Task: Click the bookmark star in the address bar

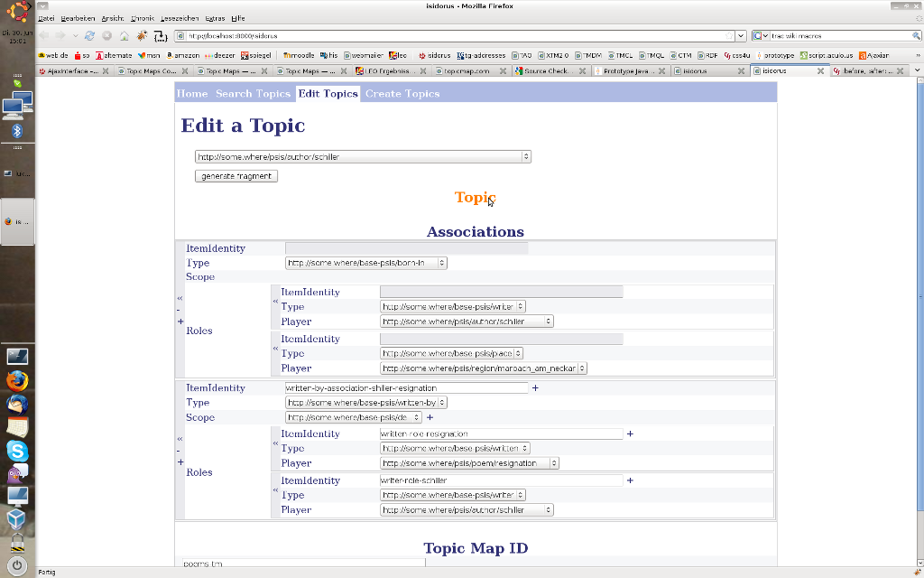Action: click(729, 36)
